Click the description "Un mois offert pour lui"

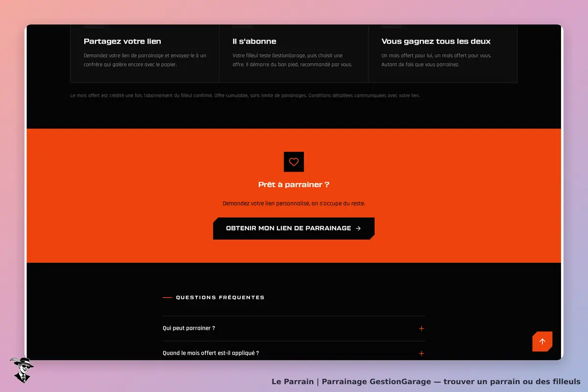(437, 60)
